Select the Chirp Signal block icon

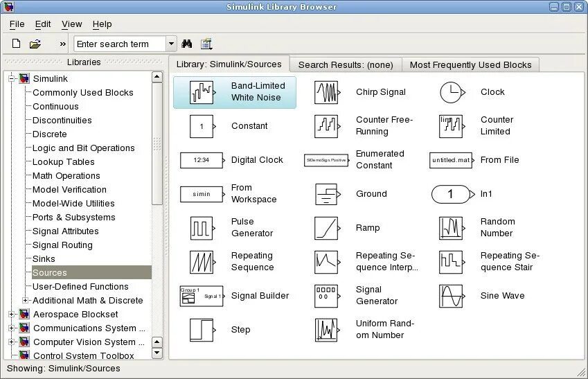pos(327,92)
